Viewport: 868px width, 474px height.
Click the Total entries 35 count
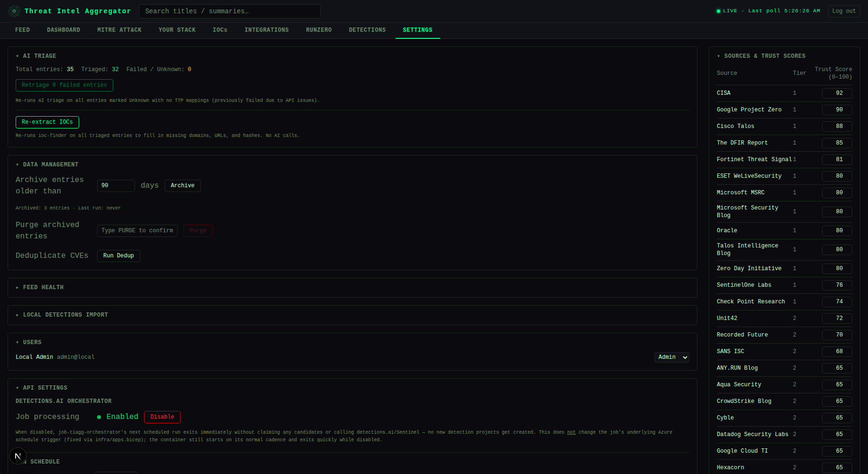[45, 70]
